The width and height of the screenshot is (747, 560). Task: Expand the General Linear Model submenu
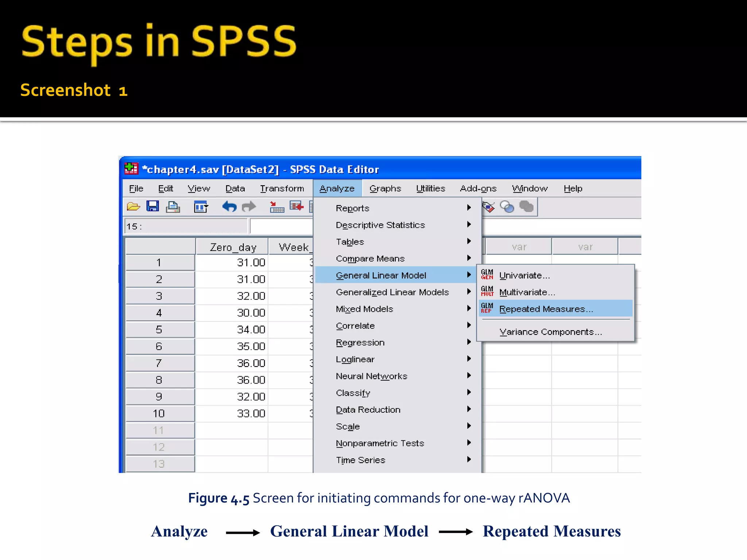(x=395, y=275)
